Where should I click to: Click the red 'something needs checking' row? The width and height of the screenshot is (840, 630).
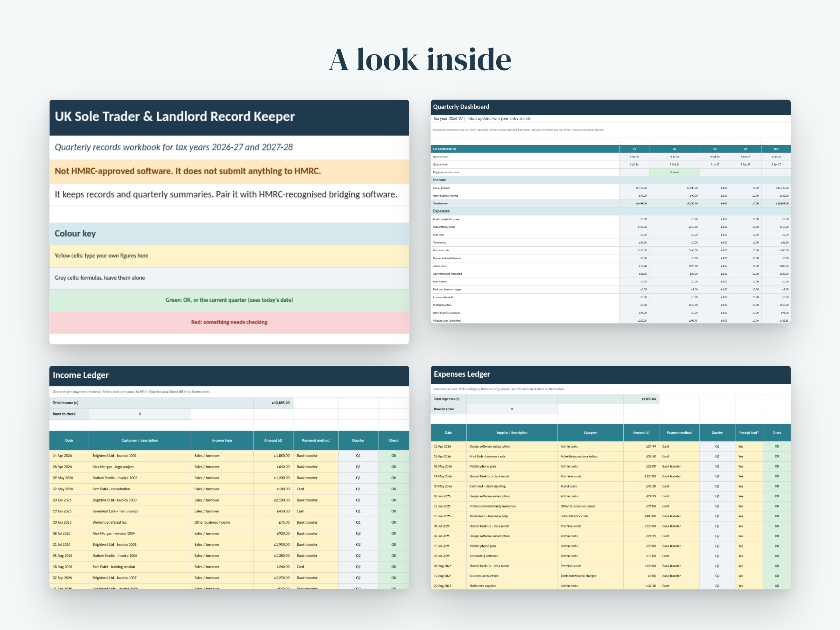[x=229, y=322]
